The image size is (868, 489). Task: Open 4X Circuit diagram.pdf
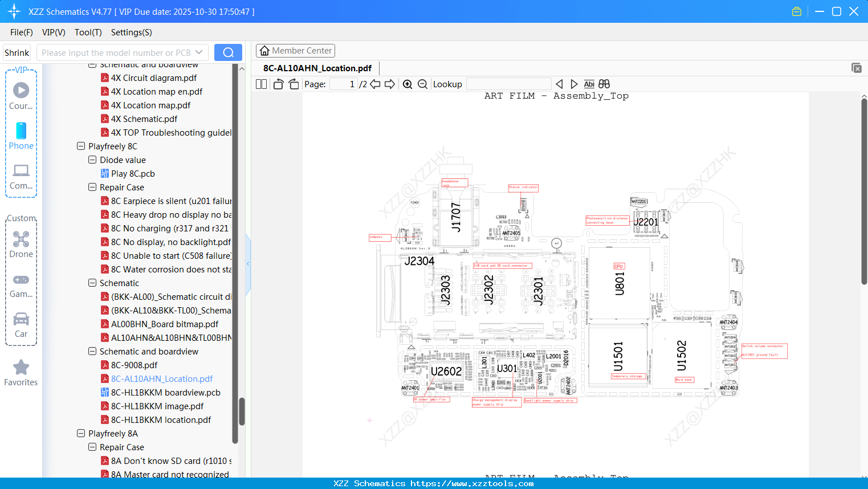tap(149, 78)
